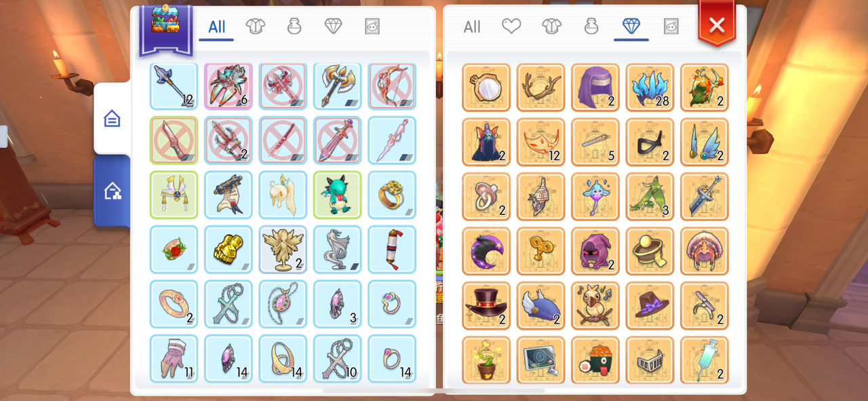Select the potted flower blueprint item
The image size is (868, 401).
486,360
